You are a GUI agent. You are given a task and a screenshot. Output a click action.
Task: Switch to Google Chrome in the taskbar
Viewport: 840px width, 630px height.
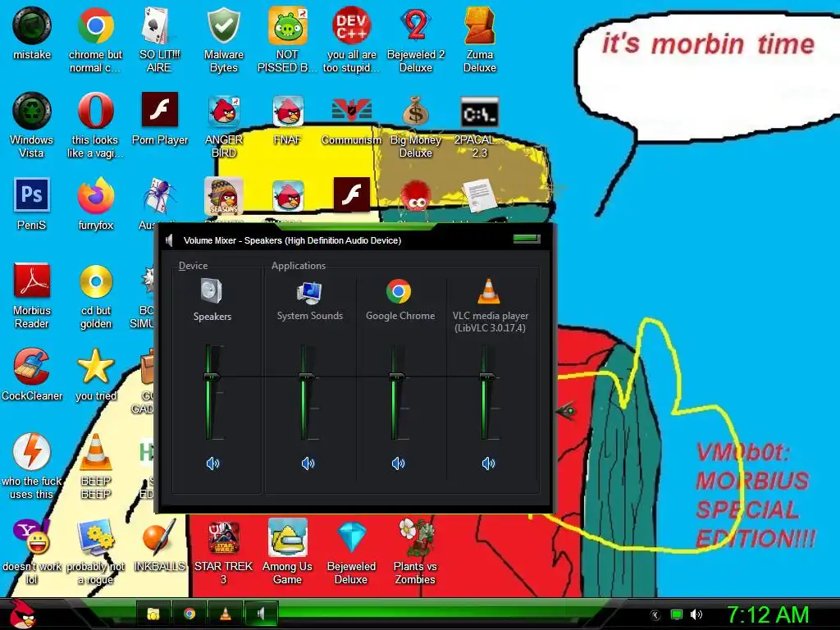tap(189, 614)
